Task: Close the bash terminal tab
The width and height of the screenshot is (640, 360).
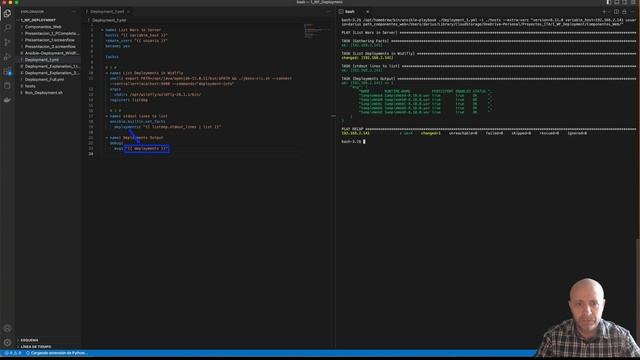Action: [367, 12]
